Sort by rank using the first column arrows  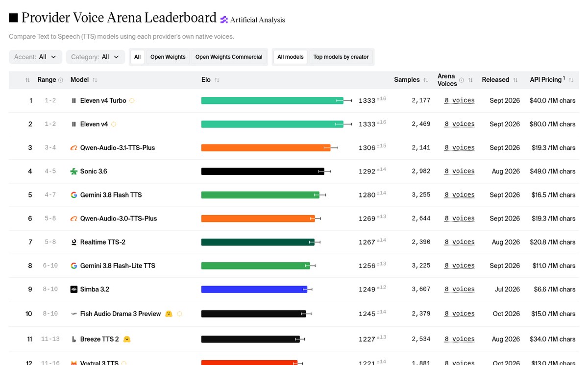[x=27, y=80]
